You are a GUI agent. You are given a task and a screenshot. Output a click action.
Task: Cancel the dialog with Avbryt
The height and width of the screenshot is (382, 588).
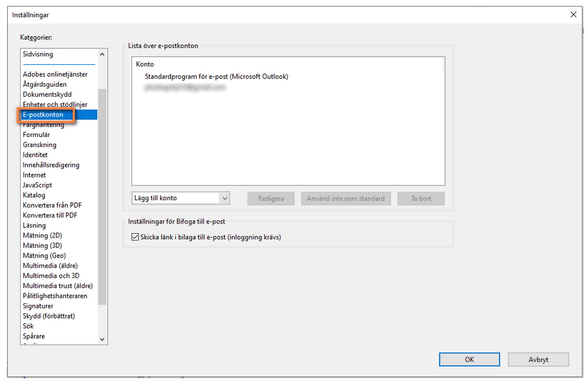tap(538, 360)
